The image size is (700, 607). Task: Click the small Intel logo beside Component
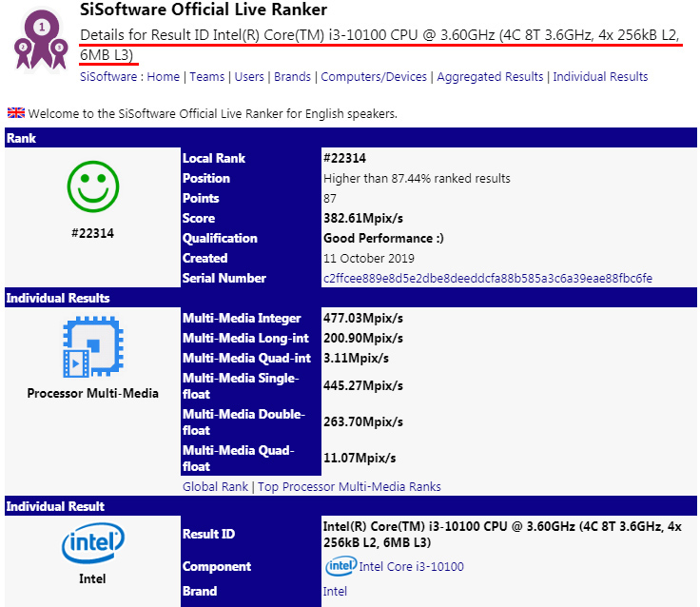(340, 566)
